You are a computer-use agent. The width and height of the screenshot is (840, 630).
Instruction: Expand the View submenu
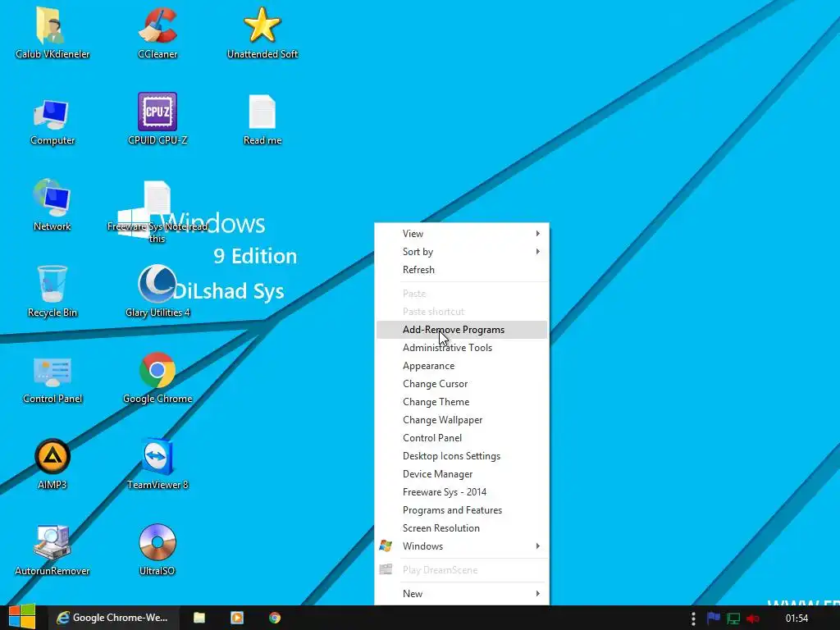pos(463,234)
